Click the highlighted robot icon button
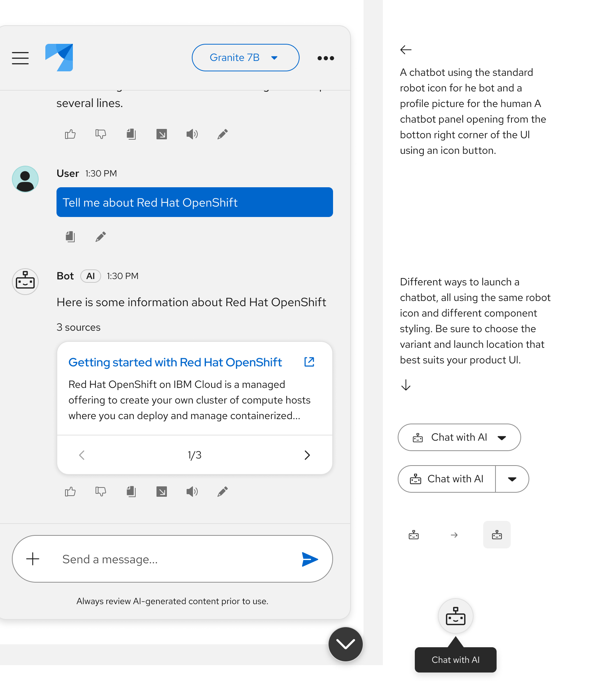 point(497,535)
